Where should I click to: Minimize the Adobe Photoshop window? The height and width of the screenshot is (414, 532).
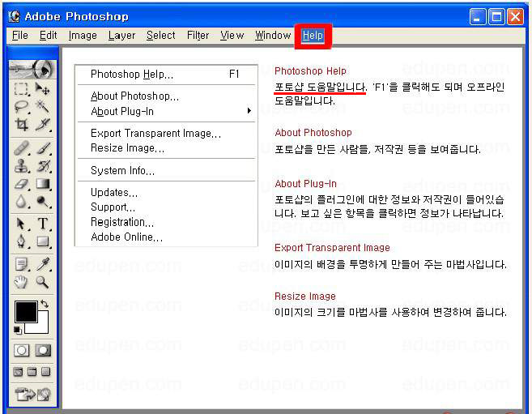[x=478, y=17]
